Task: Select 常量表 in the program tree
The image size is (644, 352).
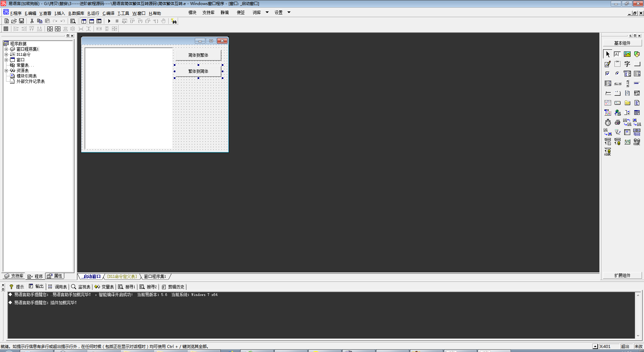Action: point(22,65)
